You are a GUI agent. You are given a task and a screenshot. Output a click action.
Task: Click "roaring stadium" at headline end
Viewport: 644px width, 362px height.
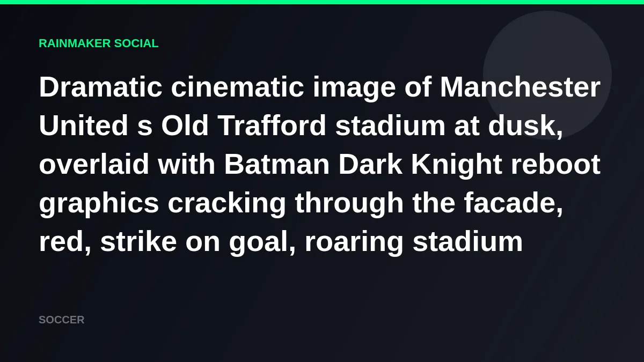(413, 241)
